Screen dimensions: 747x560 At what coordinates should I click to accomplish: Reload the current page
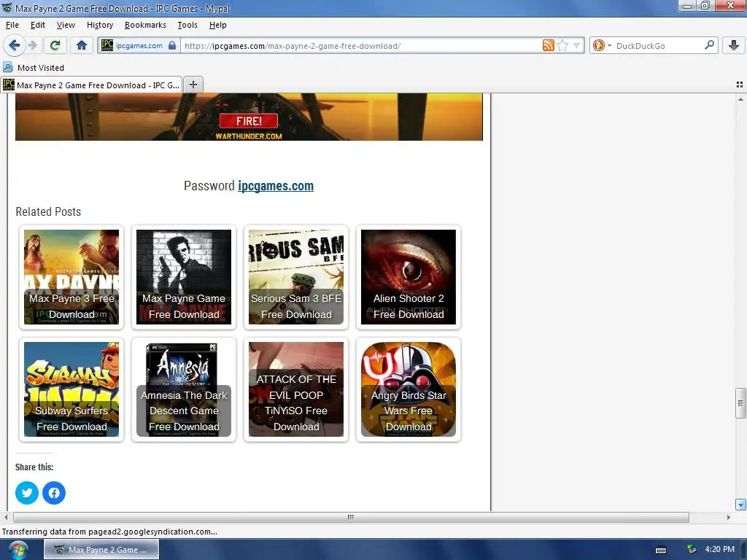[x=55, y=45]
